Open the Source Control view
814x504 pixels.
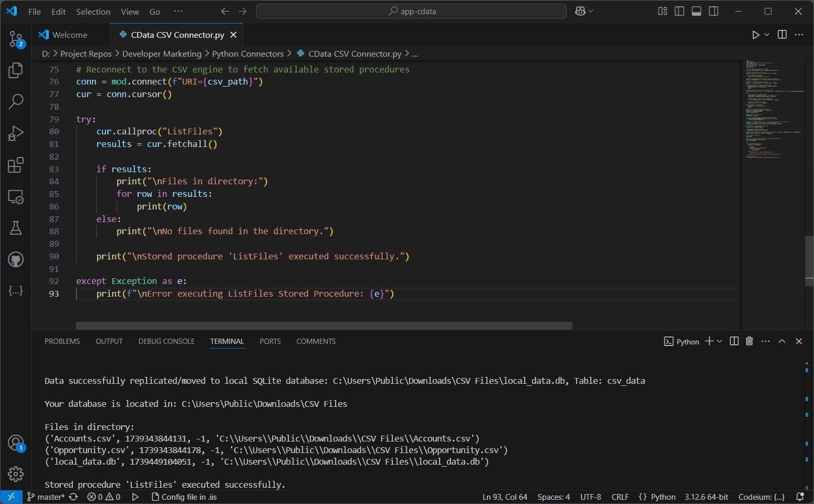[x=16, y=38]
